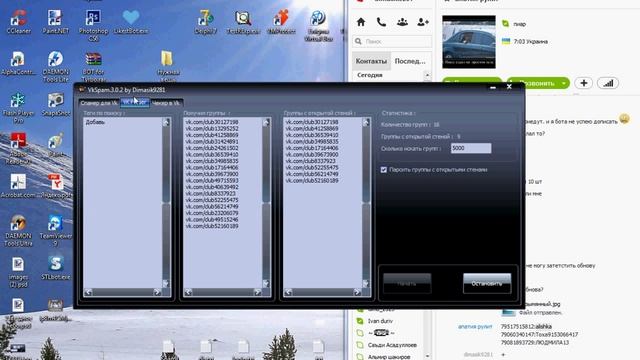Viewport: 640px width, 360px height.
Task: Expand the dropdown arrow on Позвонить button
Action: click(x=564, y=83)
